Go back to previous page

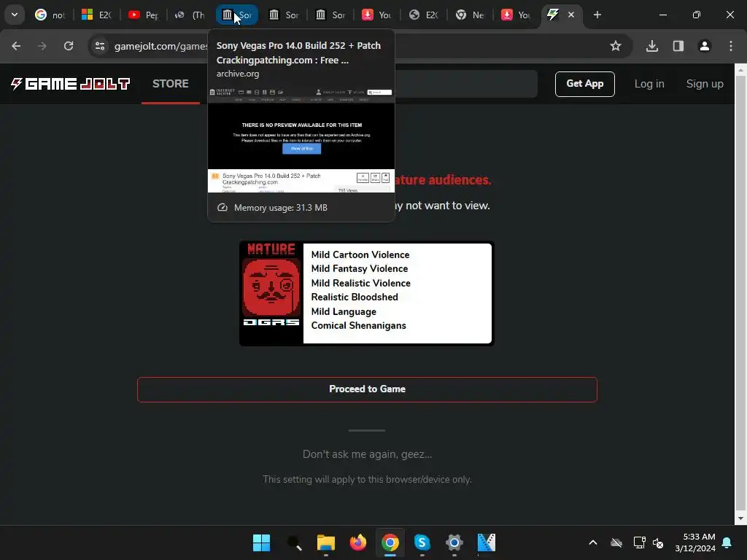coord(16,46)
